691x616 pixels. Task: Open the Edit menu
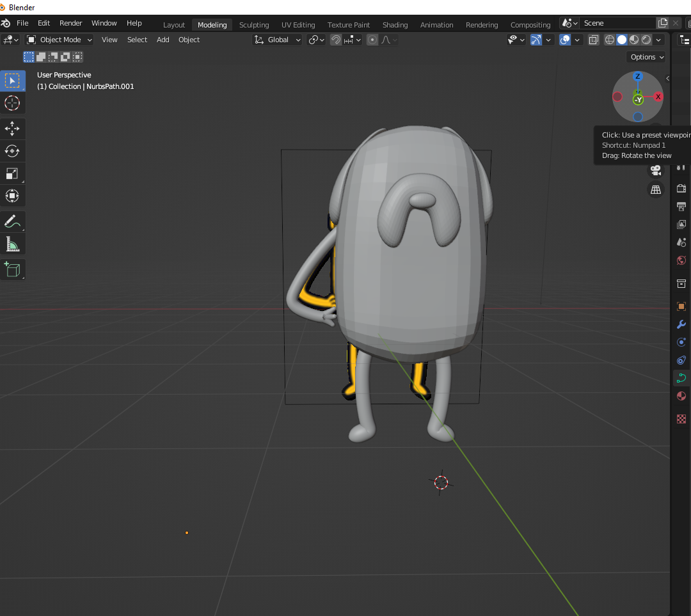[44, 23]
